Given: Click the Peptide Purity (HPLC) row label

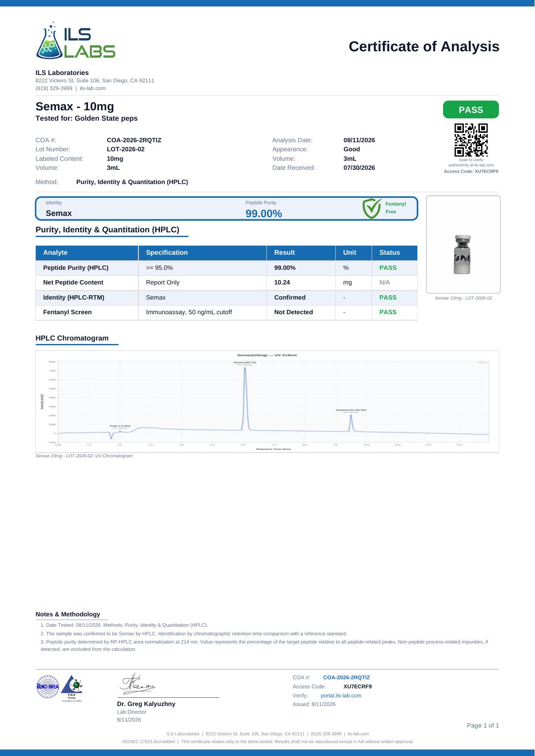Looking at the screenshot, I should pos(76,268).
